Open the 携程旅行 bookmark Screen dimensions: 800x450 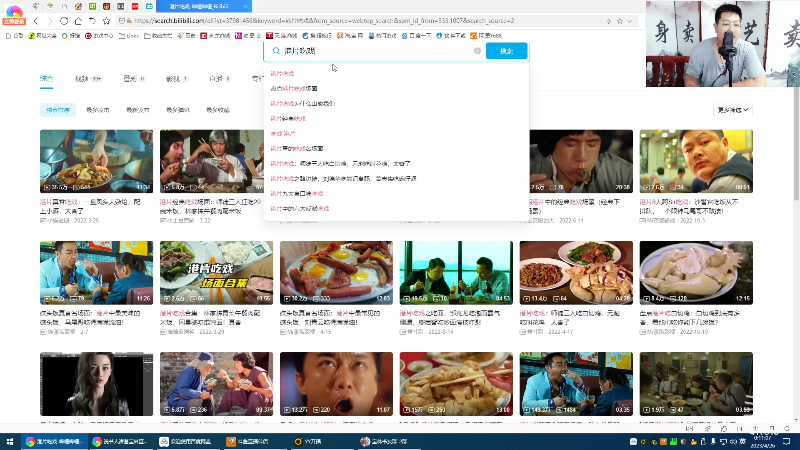click(x=317, y=36)
